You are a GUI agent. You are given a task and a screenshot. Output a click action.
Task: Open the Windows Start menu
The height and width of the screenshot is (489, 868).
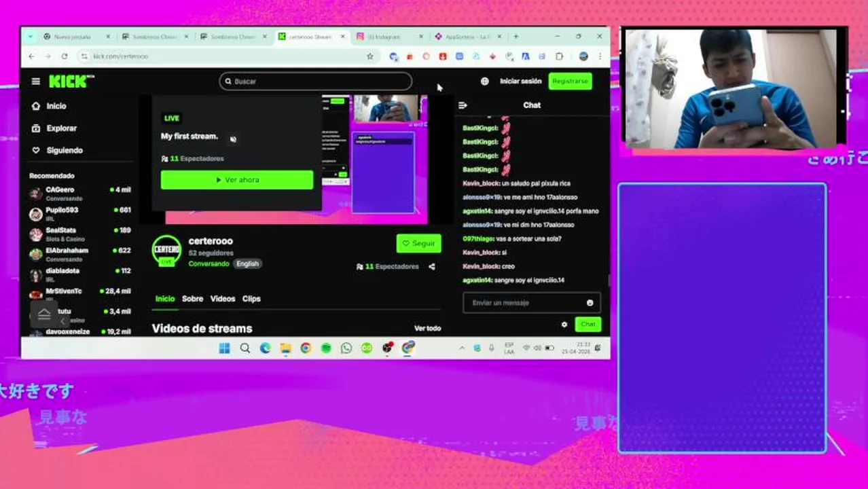[224, 348]
